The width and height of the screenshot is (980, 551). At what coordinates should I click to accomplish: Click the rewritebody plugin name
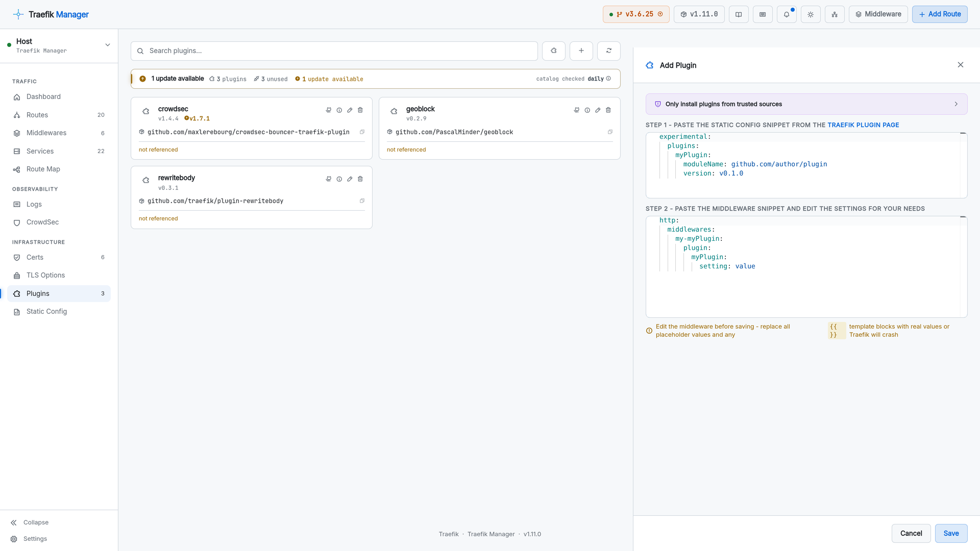(177, 178)
